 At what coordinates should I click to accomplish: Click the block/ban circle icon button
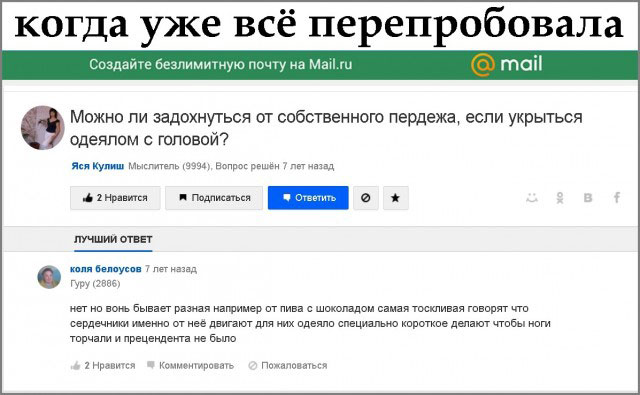(x=366, y=198)
